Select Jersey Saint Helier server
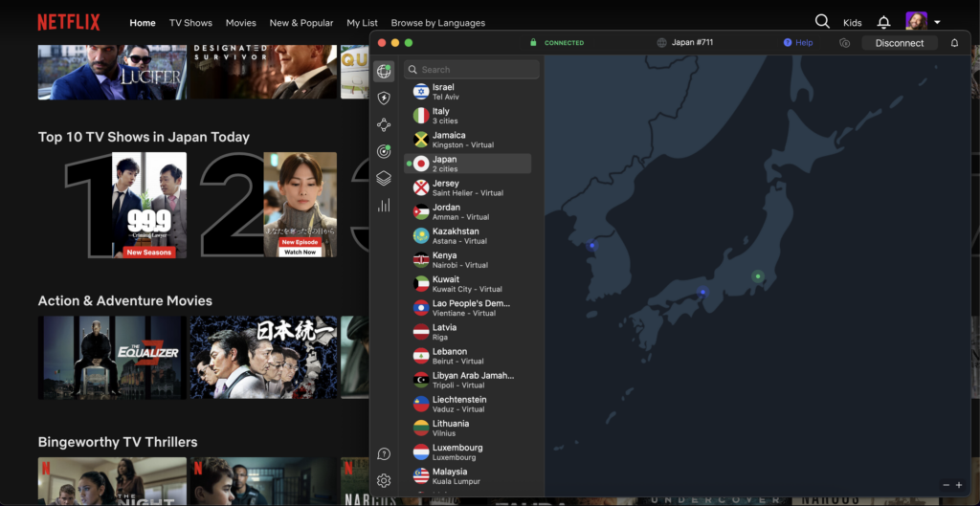 pos(467,187)
